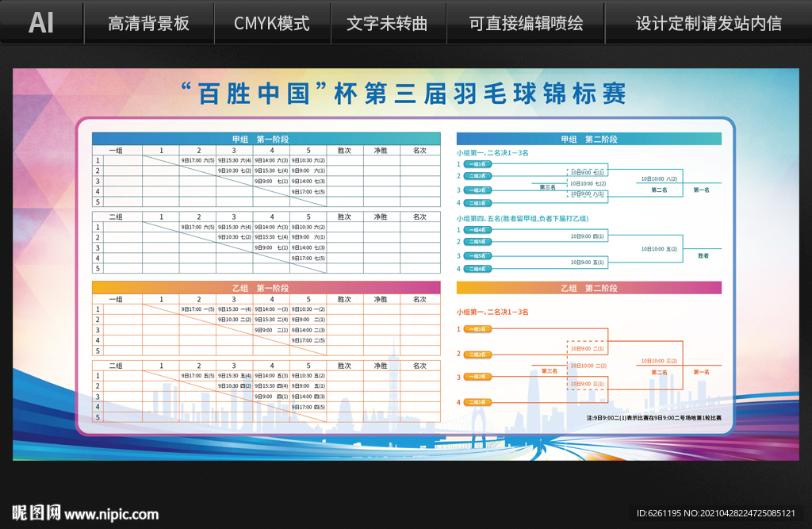Select the 文字未转曲 banner label
Image resolution: width=812 pixels, height=529 pixels.
(x=387, y=23)
